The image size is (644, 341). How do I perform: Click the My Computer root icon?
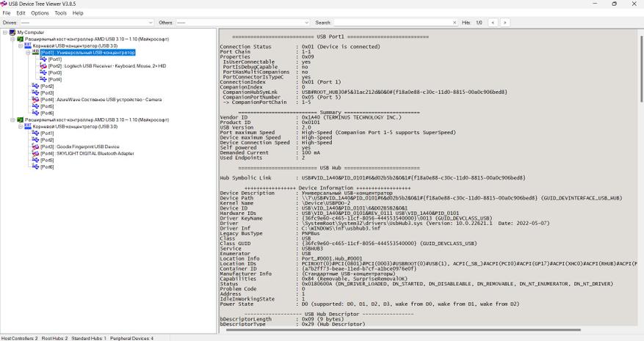(x=12, y=32)
